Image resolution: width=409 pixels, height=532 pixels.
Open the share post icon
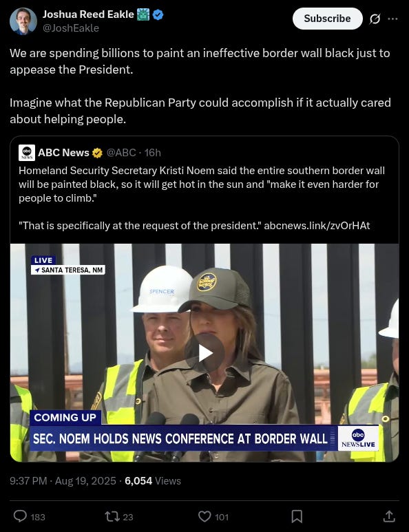389,516
